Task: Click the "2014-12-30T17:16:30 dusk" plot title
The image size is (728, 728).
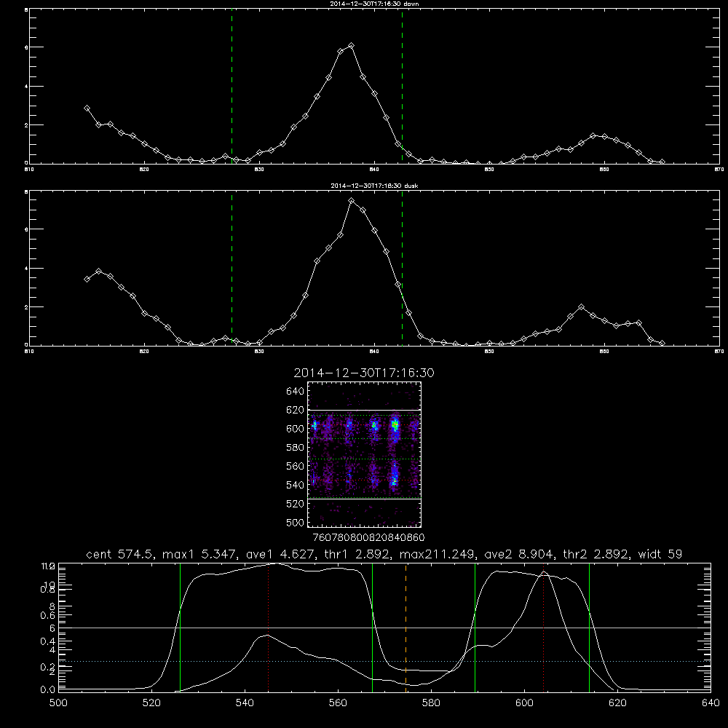Action: tap(374, 186)
